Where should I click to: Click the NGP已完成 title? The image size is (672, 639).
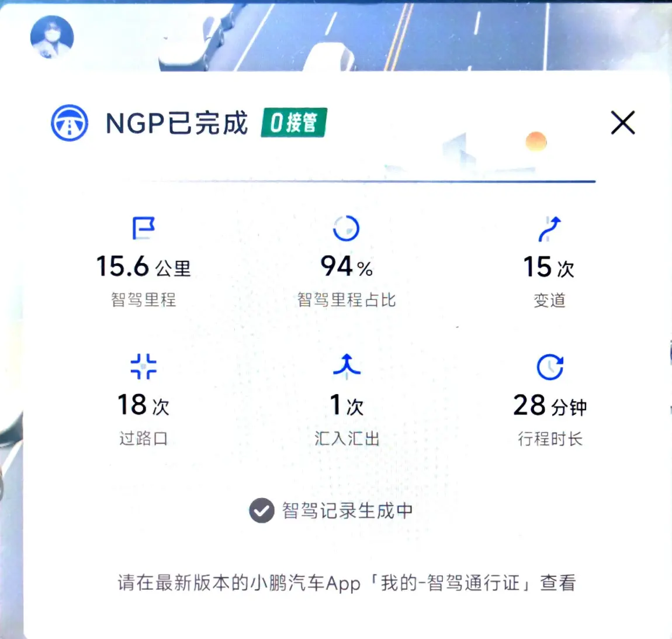(x=176, y=123)
